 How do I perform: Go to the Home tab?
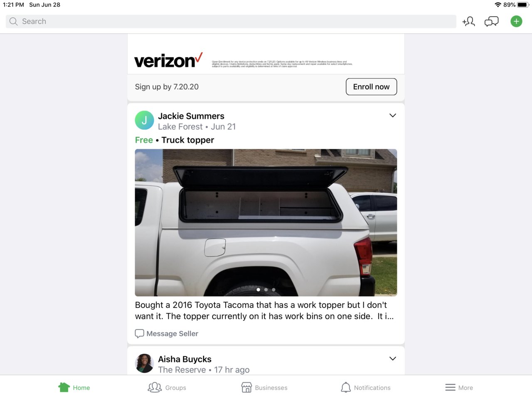[x=74, y=387]
